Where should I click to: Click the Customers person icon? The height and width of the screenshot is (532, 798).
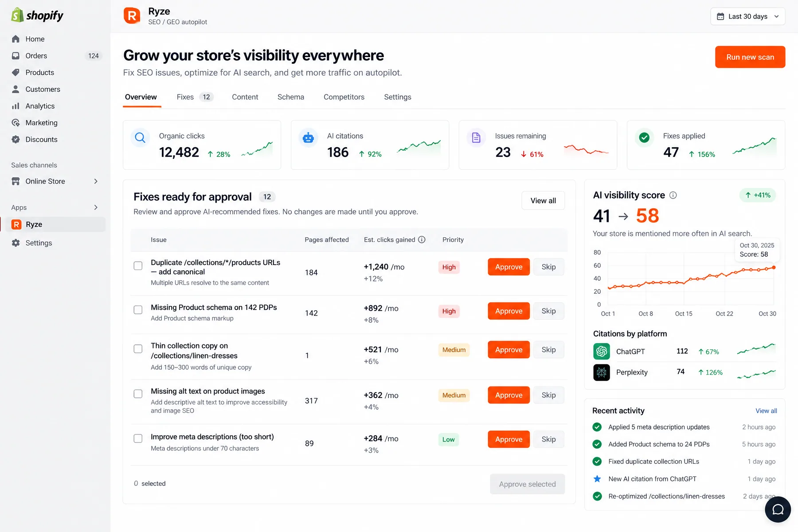pos(16,89)
